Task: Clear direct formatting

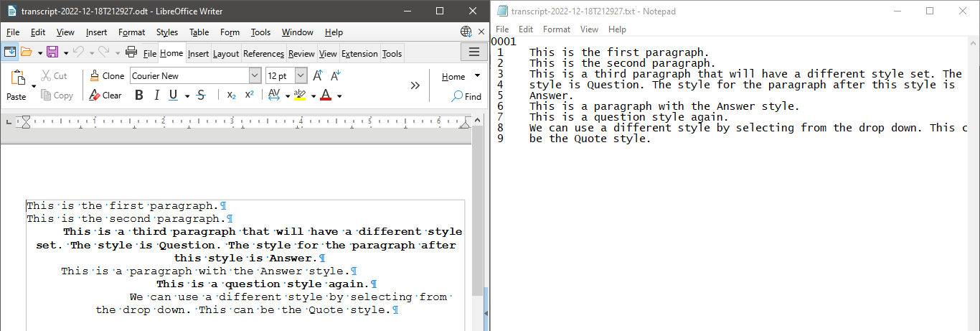Action: click(105, 95)
